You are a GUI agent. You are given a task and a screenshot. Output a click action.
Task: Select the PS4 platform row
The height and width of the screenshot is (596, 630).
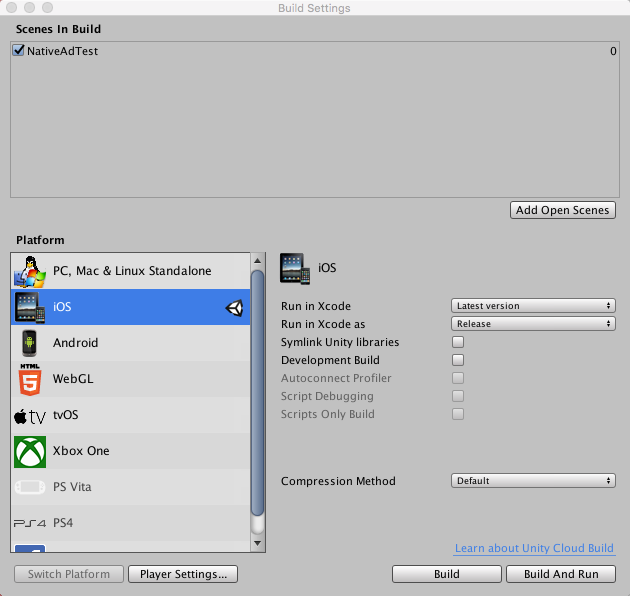click(x=131, y=523)
